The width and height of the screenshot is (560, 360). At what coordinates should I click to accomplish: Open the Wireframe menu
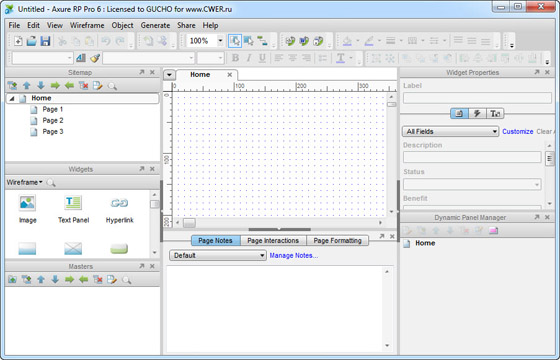click(87, 25)
